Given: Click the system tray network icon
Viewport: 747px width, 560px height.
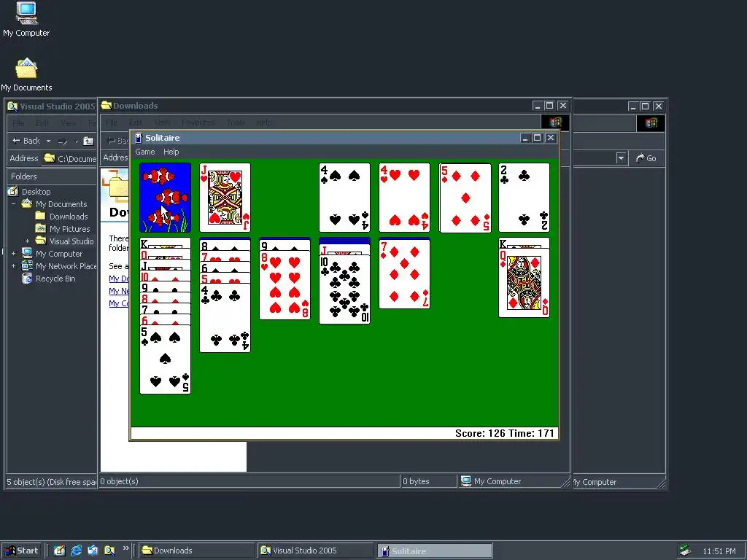Looking at the screenshot, I should tap(685, 551).
